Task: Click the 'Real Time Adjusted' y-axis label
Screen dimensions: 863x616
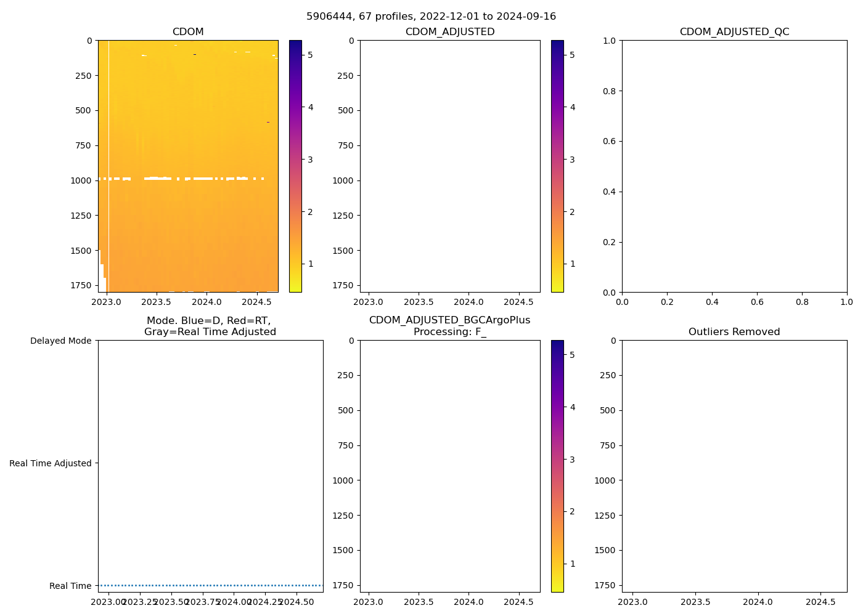Action: [x=51, y=463]
